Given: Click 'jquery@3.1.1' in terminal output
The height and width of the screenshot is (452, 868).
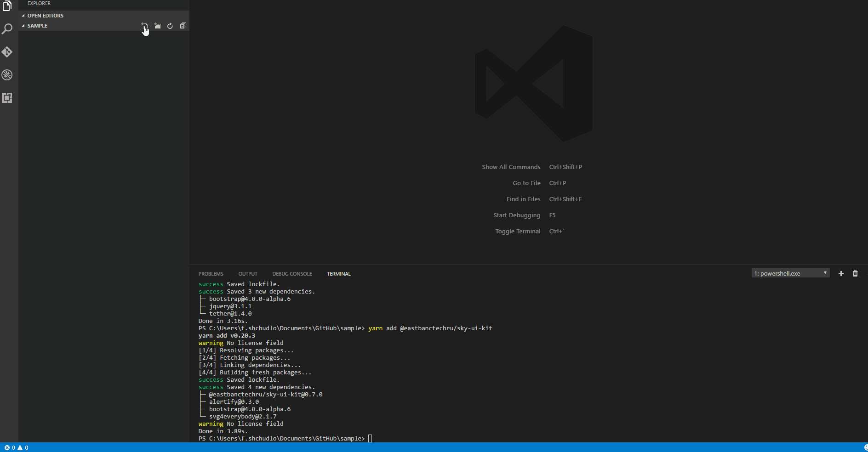Looking at the screenshot, I should click(x=230, y=306).
